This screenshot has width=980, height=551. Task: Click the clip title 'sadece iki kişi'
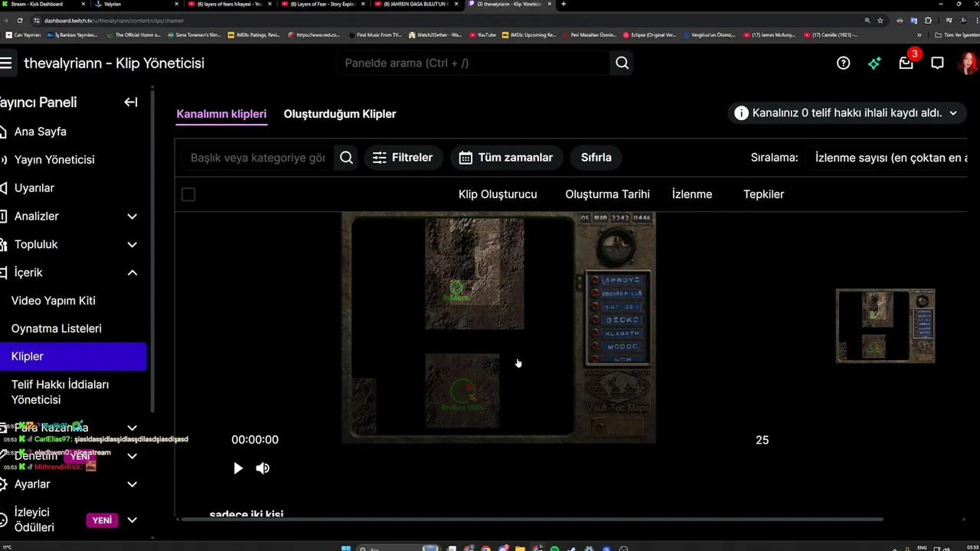pyautogui.click(x=247, y=514)
